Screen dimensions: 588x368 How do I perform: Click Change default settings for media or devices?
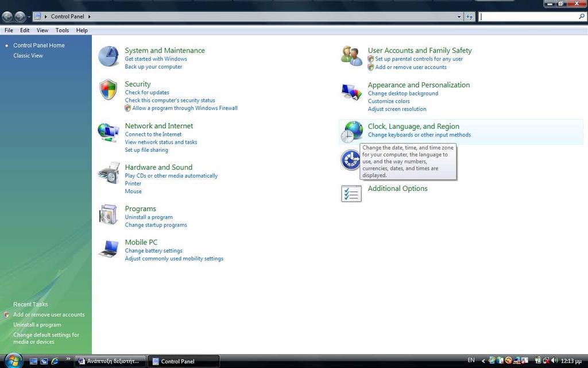pyautogui.click(x=46, y=338)
